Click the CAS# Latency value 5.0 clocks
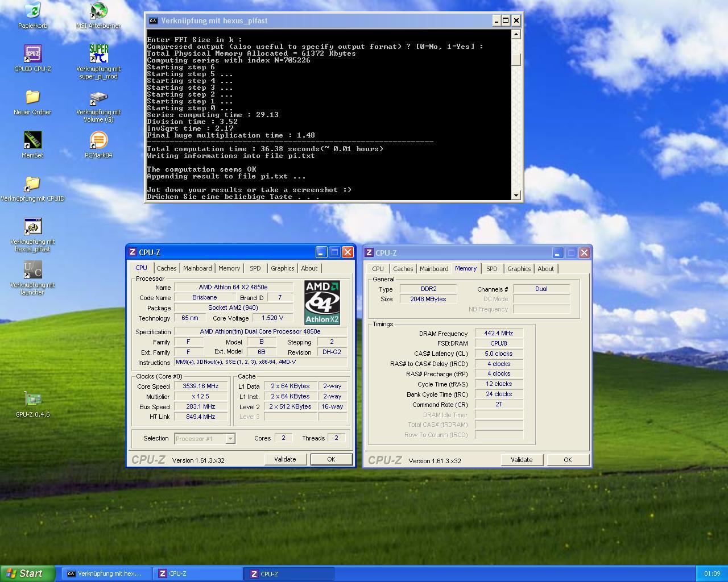 click(x=499, y=354)
